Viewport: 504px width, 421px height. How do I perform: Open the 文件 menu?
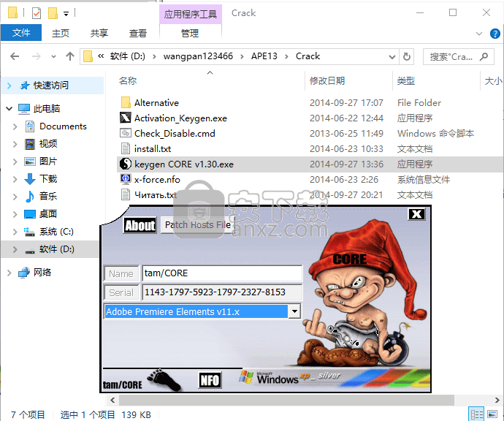click(21, 33)
